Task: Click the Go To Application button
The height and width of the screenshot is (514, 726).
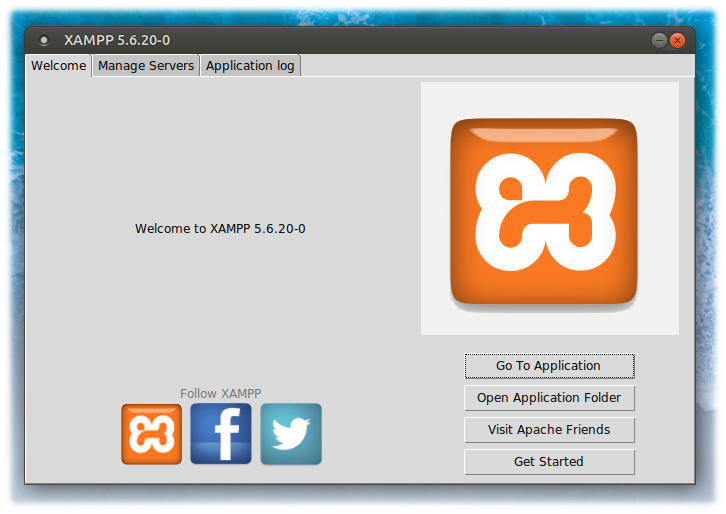Action: [549, 366]
